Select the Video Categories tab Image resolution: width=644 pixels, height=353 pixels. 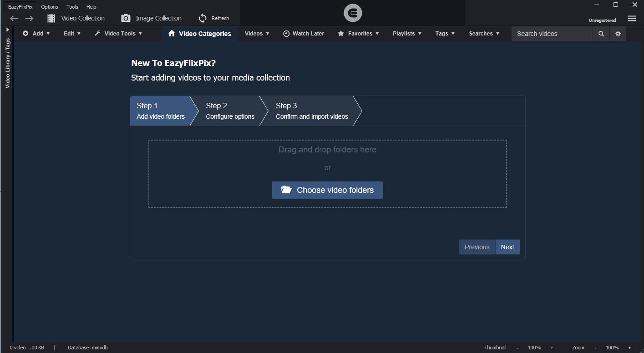(199, 34)
